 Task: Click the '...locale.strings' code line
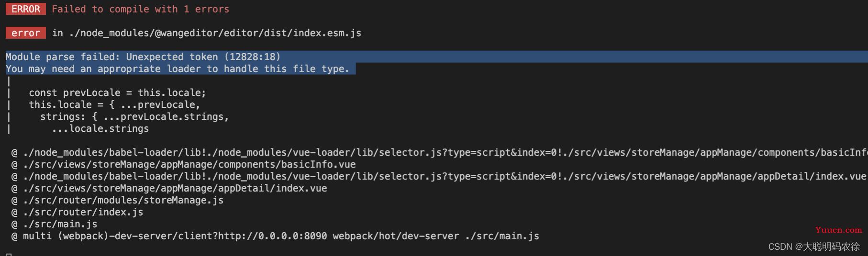pos(100,128)
